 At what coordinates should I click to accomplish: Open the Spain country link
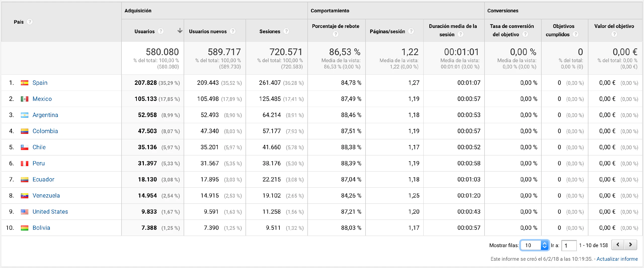pos(40,83)
